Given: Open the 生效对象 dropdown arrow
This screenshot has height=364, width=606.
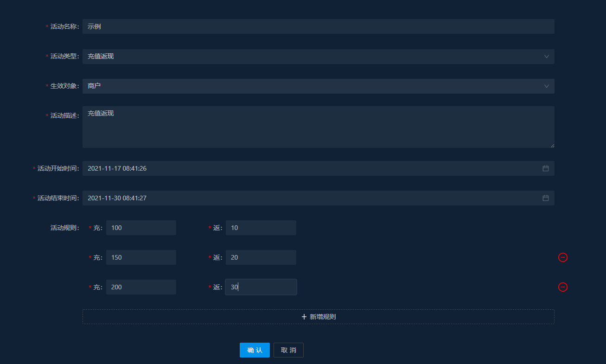Looking at the screenshot, I should tap(546, 86).
